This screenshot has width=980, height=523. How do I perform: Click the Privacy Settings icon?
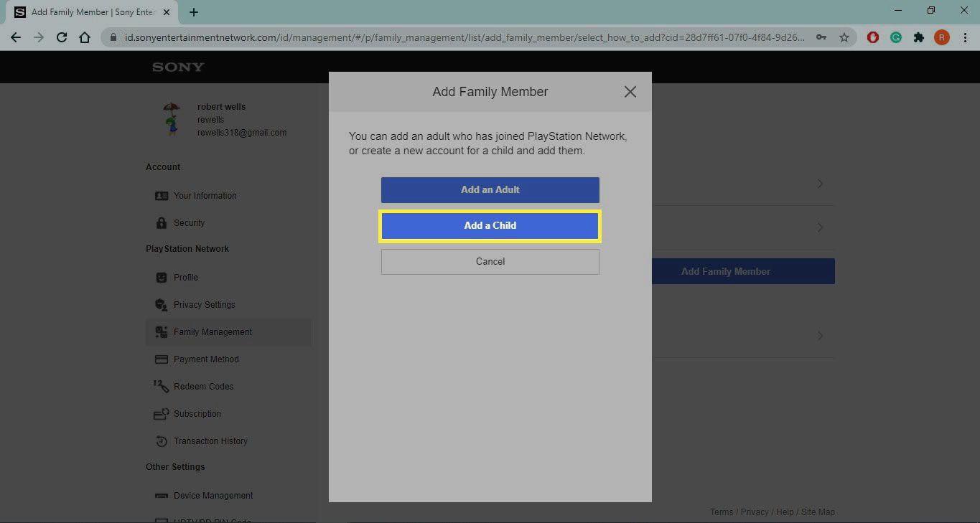[x=162, y=305]
